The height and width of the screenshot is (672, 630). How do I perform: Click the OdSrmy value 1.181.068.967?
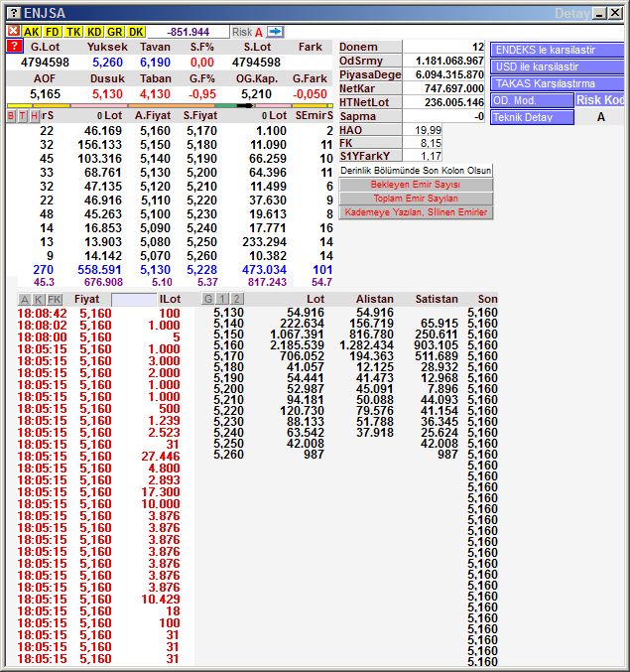click(x=449, y=61)
